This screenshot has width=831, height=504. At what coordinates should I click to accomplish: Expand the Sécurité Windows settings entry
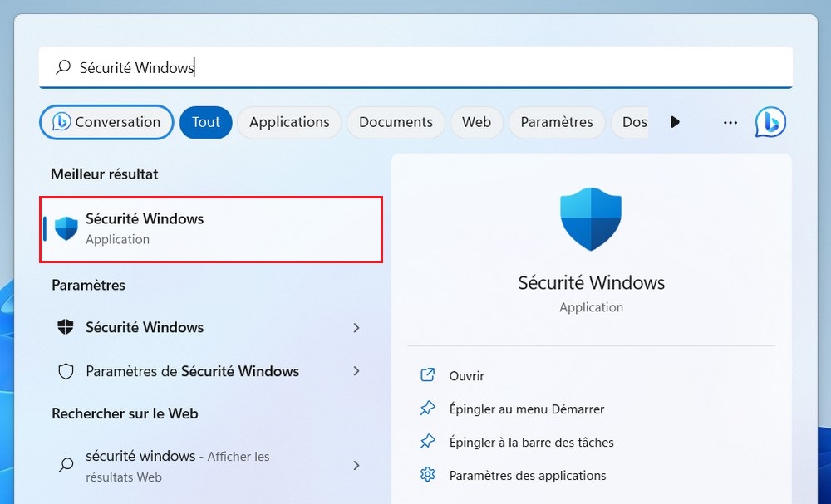click(356, 328)
